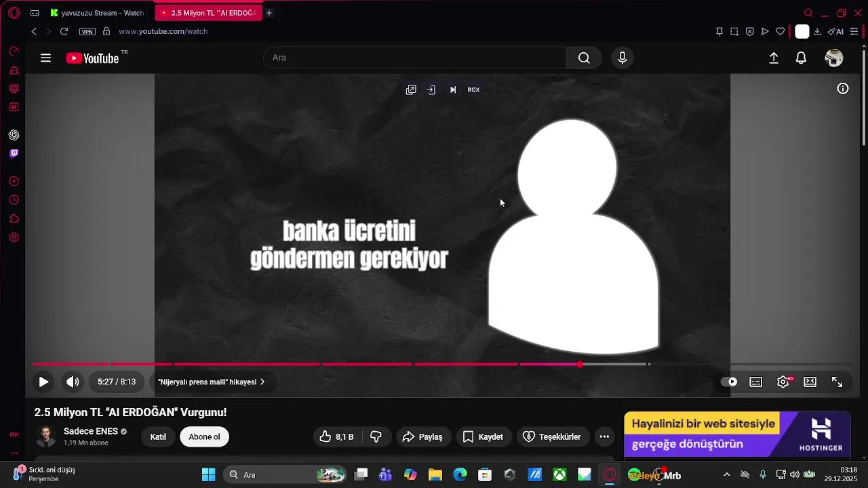The width and height of the screenshot is (868, 488).
Task: Click the Ara search field
Action: pos(415,58)
